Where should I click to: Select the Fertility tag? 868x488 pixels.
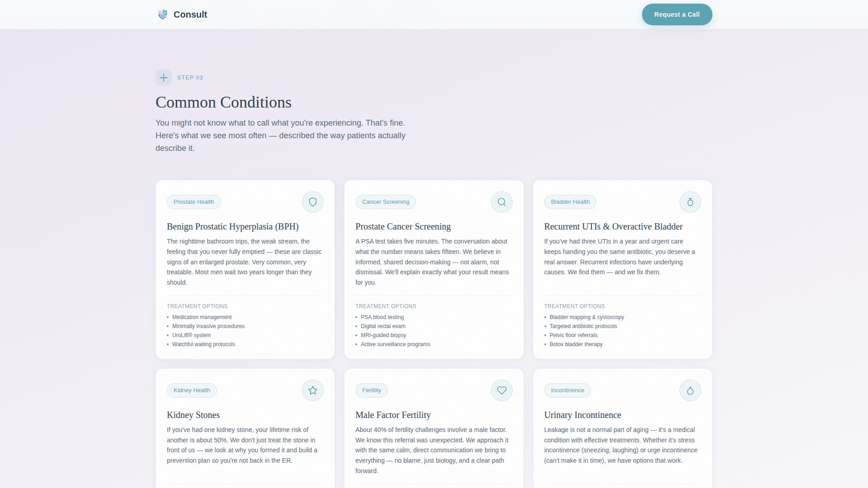(x=372, y=390)
